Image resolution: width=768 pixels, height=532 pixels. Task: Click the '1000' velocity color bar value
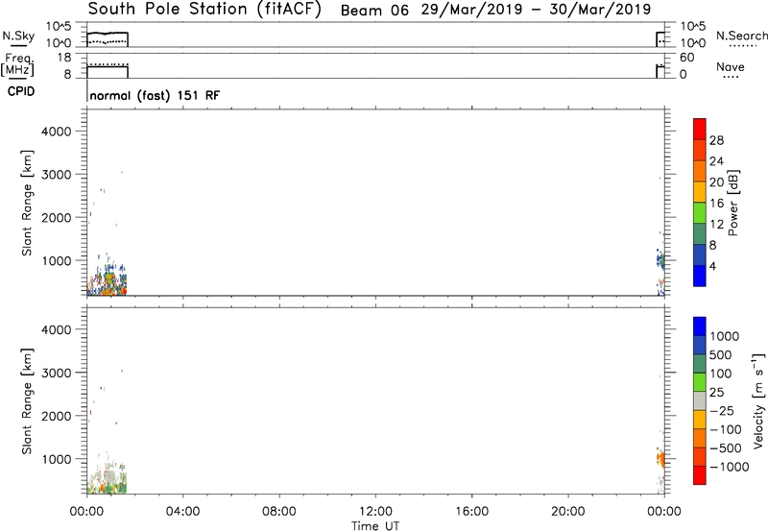point(725,336)
